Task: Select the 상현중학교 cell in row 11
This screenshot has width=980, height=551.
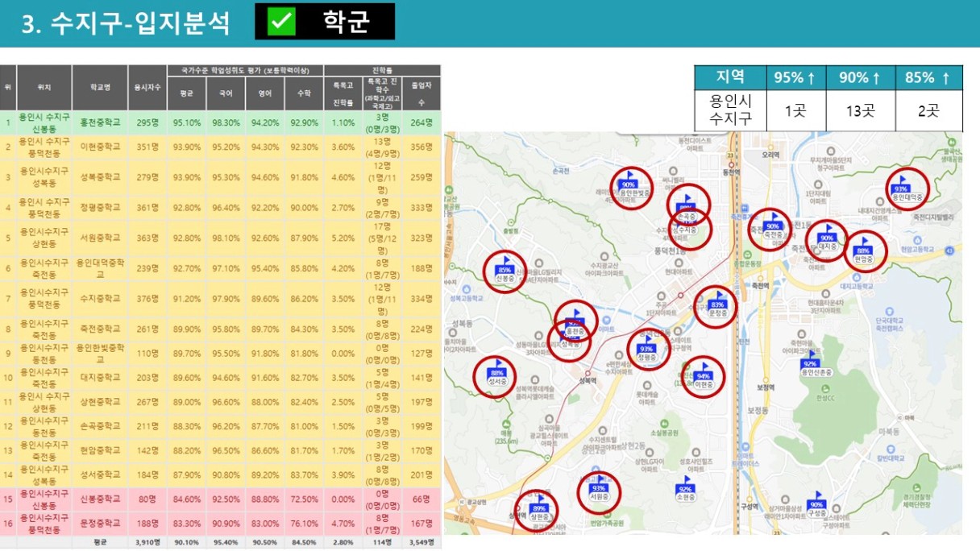Action: tap(100, 402)
